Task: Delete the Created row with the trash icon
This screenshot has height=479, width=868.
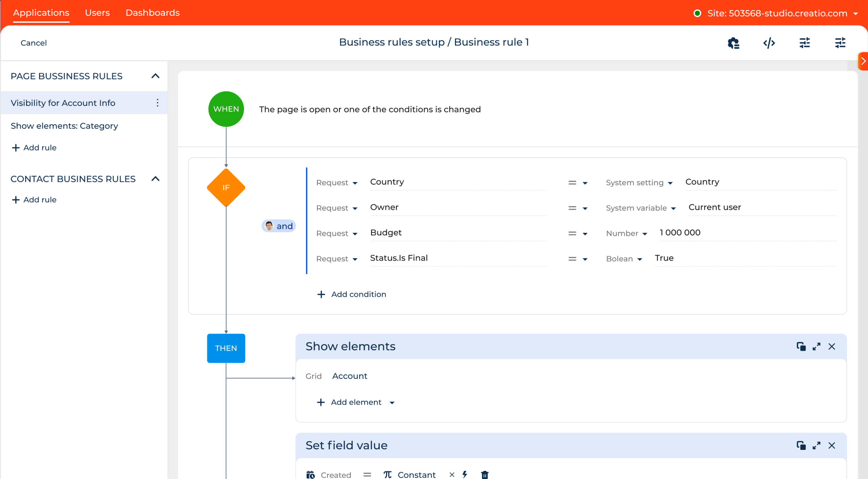Action: tap(485, 475)
